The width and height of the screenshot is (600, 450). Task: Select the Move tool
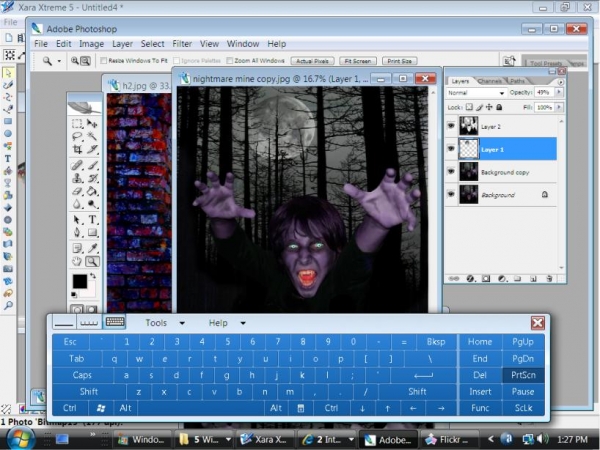click(92, 123)
